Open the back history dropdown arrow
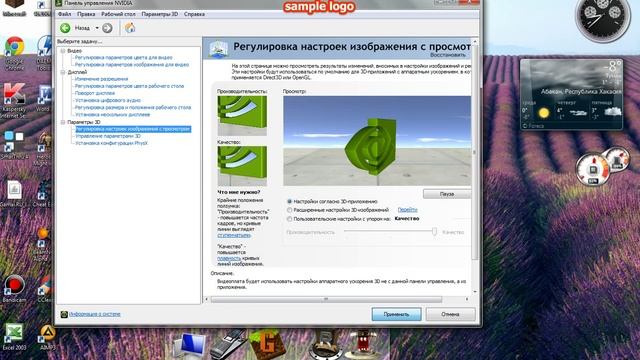The width and height of the screenshot is (640, 360). coord(97,28)
